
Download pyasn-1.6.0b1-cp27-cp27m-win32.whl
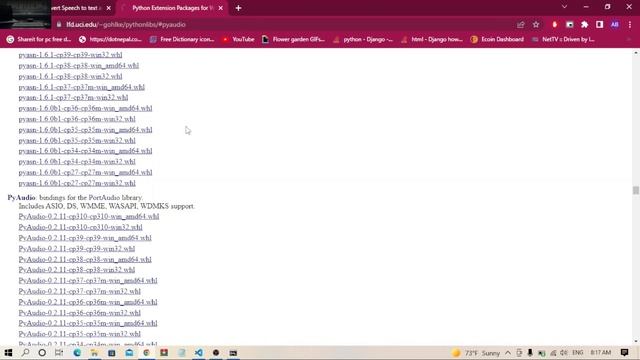click(x=77, y=183)
